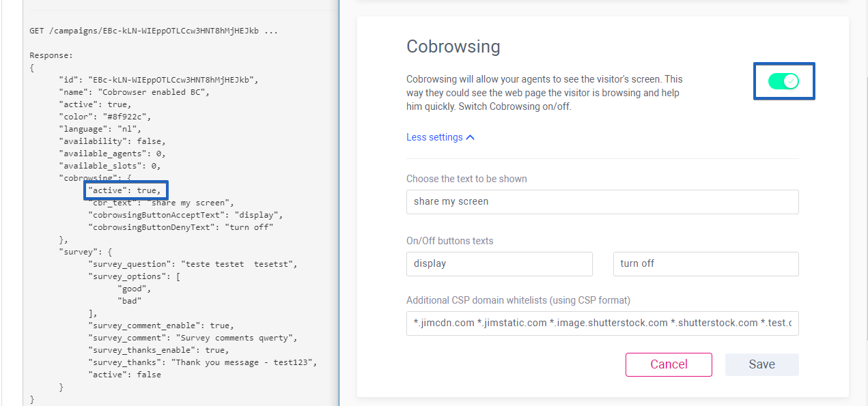This screenshot has width=868, height=406.
Task: Click the display button text field
Action: click(499, 263)
